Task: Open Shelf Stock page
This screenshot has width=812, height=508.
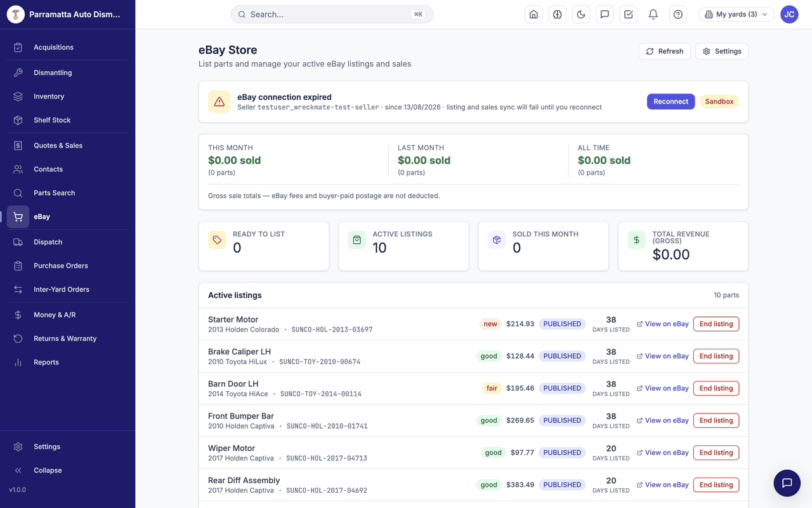Action: pos(67,120)
